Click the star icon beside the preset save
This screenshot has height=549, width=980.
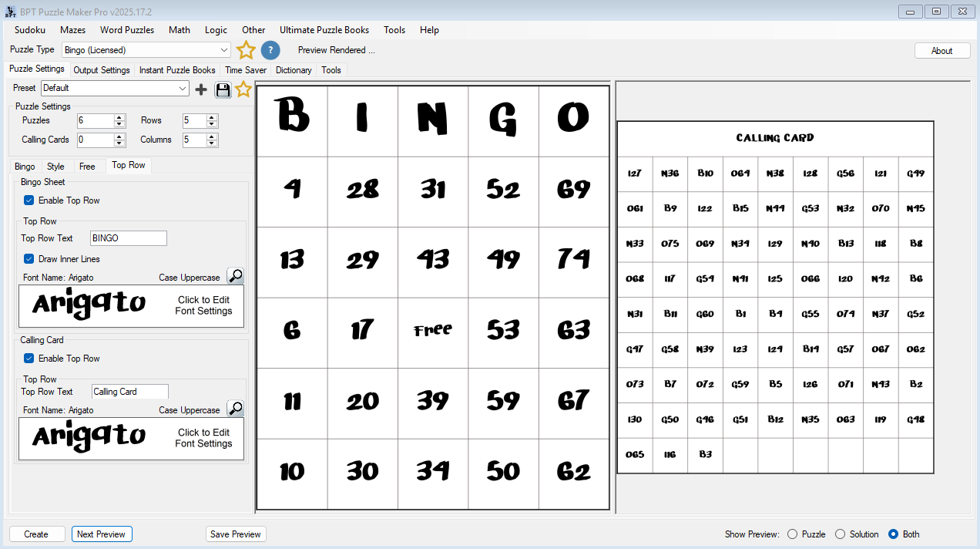click(x=243, y=89)
